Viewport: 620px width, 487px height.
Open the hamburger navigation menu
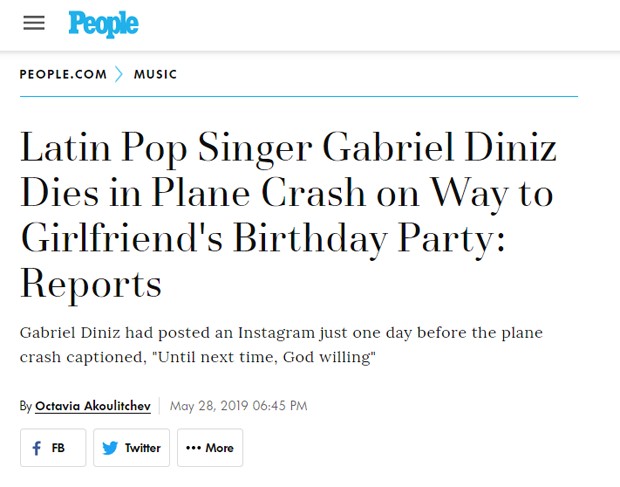[34, 23]
